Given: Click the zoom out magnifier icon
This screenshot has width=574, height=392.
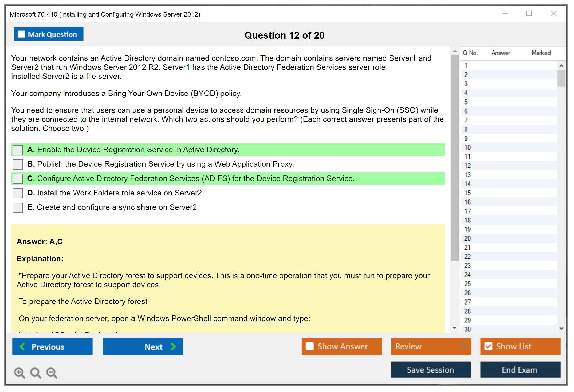Looking at the screenshot, I should point(52,373).
